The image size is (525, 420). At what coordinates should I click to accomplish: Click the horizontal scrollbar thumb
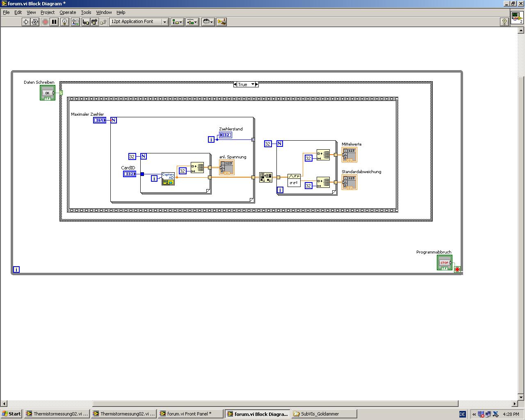[x=275, y=404]
